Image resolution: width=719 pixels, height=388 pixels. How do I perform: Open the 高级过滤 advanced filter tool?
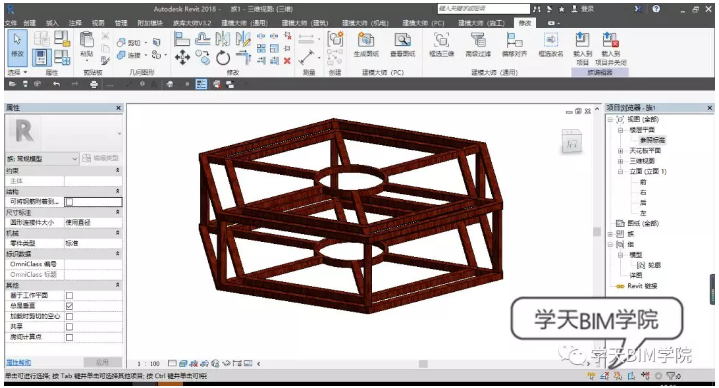click(x=478, y=45)
